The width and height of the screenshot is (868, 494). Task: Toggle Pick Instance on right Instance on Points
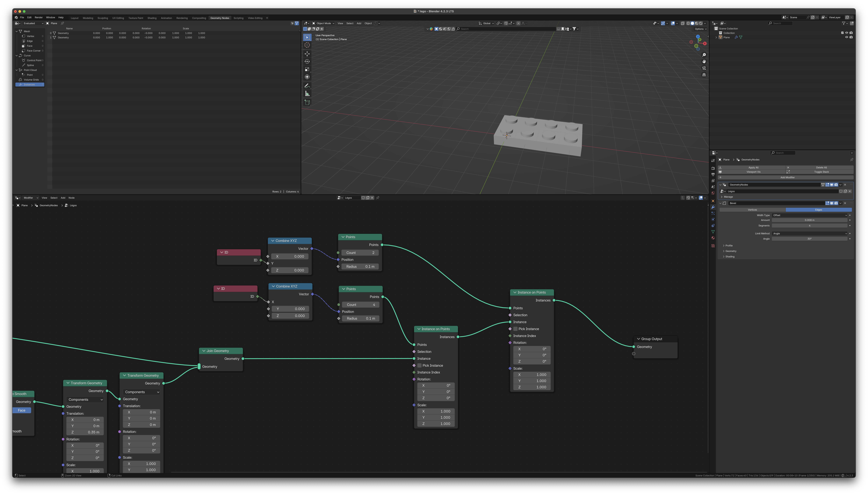click(515, 329)
